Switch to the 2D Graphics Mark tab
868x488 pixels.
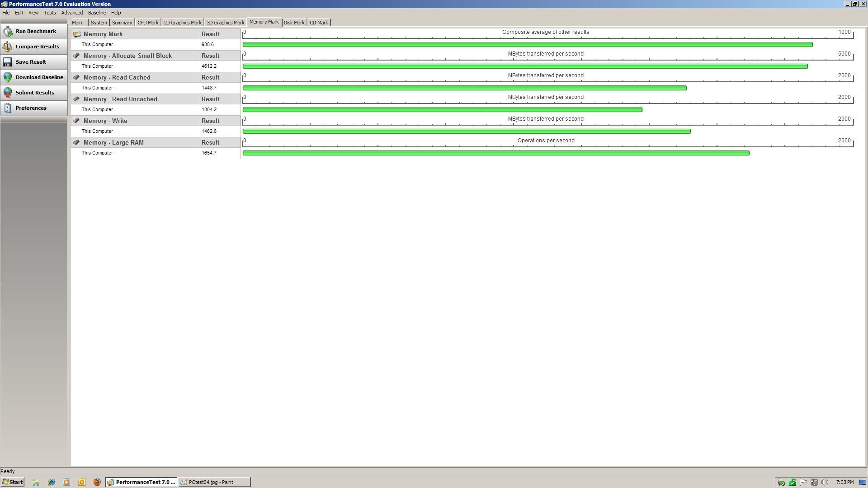click(183, 23)
